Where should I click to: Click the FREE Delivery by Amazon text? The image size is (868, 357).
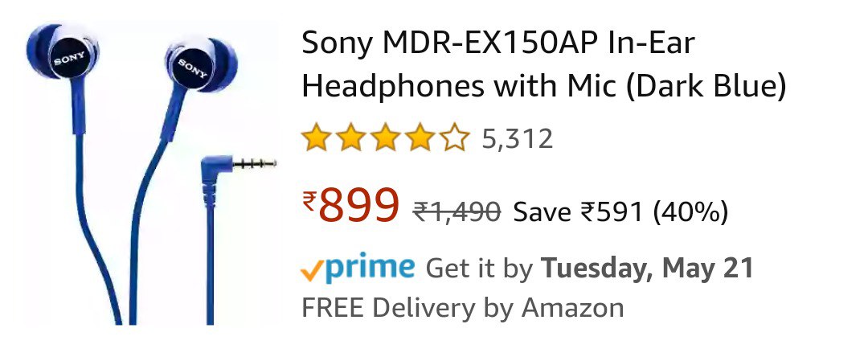coord(463,308)
